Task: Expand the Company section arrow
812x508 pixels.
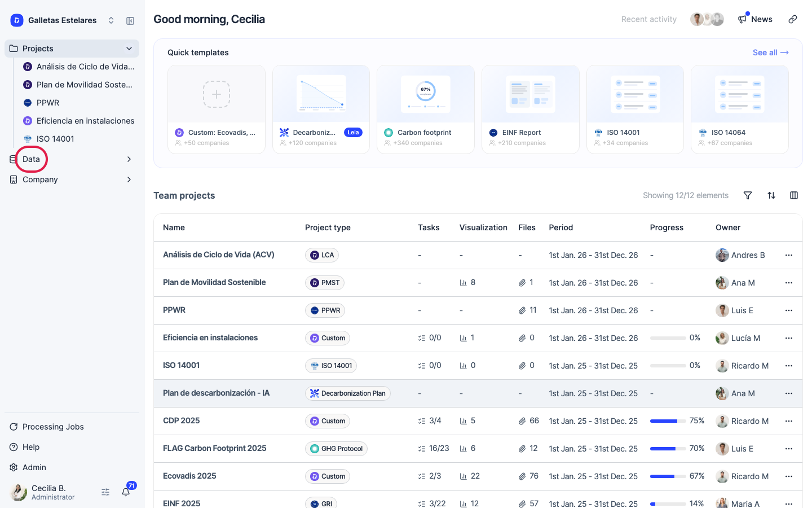Action: tap(129, 179)
